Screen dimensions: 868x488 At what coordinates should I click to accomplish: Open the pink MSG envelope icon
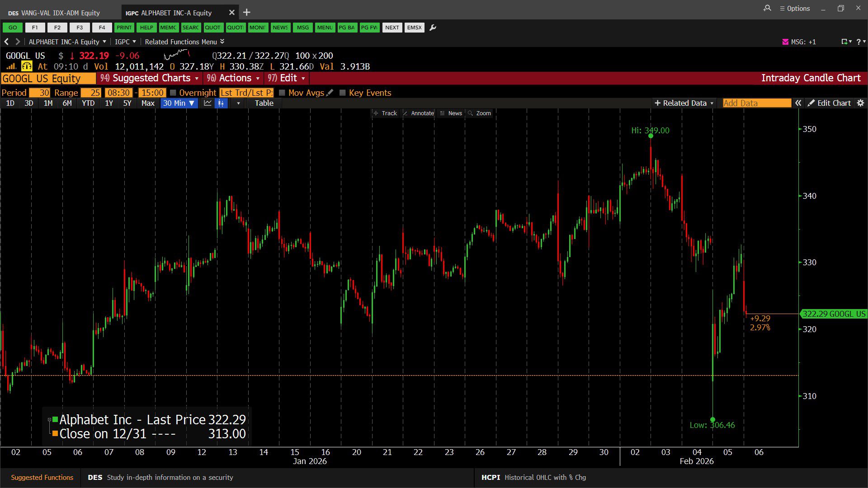pos(785,42)
